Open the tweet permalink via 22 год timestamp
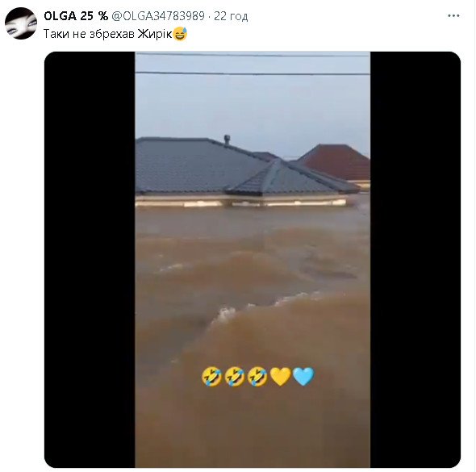The width and height of the screenshot is (476, 472). tap(231, 16)
